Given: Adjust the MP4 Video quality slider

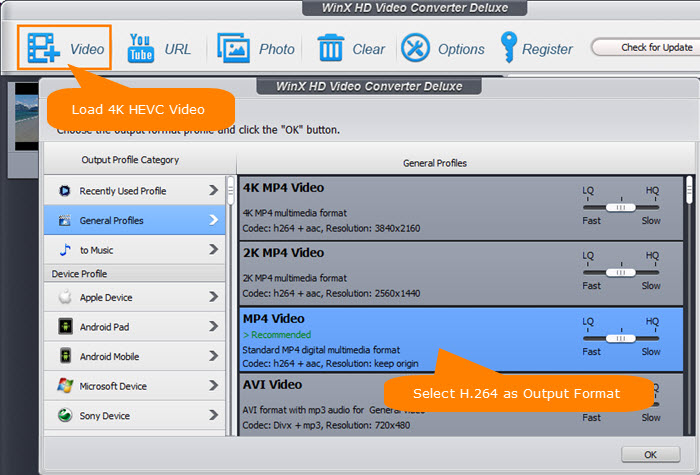Looking at the screenshot, I should 621,338.
